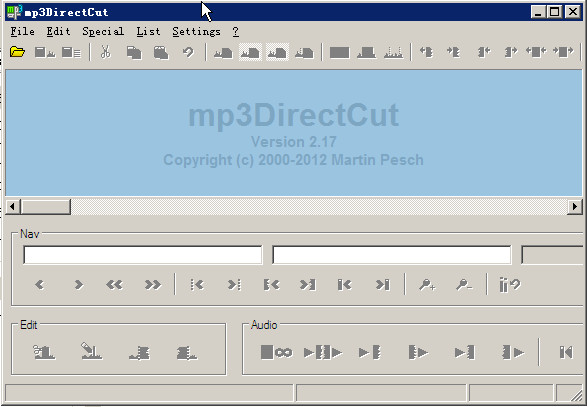Click the fast forward double arrow
The height and width of the screenshot is (407, 587).
(x=153, y=285)
